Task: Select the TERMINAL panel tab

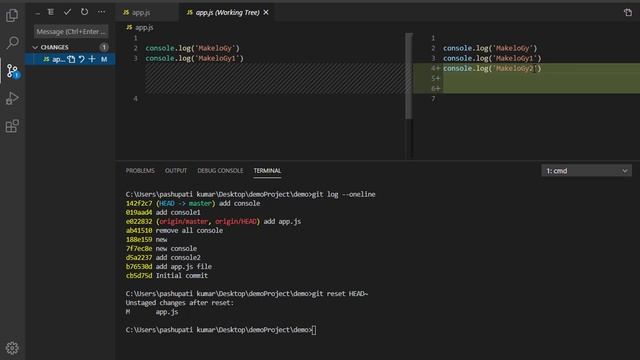Action: coord(267,171)
